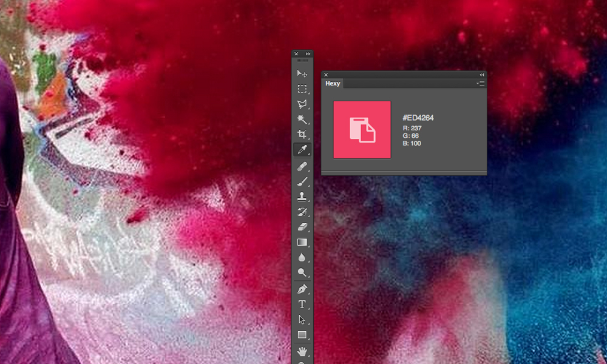Screen dimensions: 607x364
Task: Open the Hexy panel flyout menu
Action: pyautogui.click(x=480, y=83)
